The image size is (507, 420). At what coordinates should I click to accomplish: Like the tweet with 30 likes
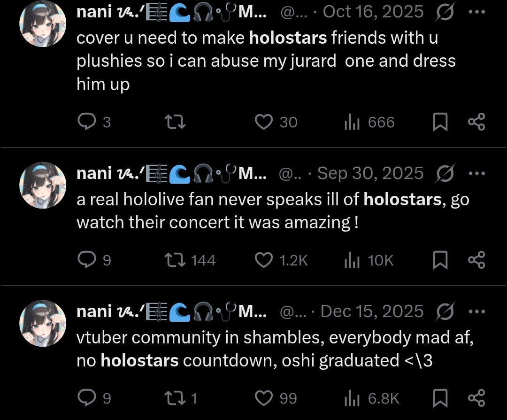coord(263,122)
